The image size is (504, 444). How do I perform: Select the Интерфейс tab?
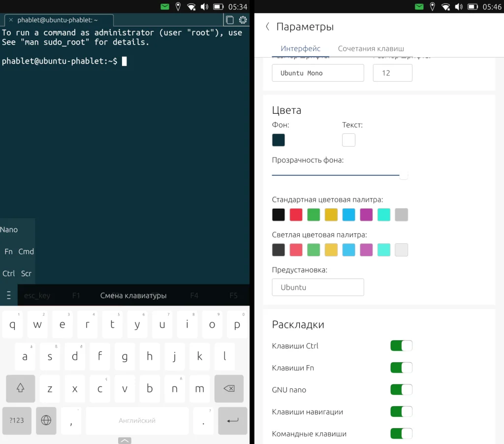point(300,49)
